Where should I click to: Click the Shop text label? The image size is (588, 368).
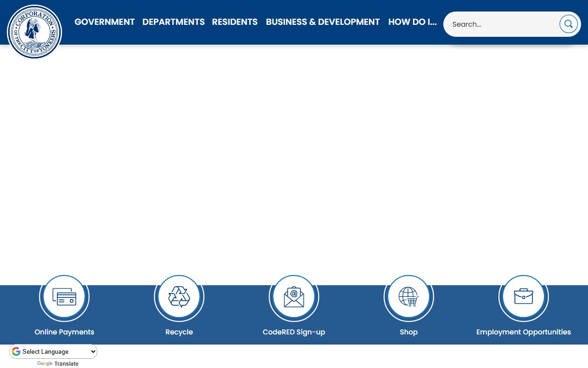point(409,332)
